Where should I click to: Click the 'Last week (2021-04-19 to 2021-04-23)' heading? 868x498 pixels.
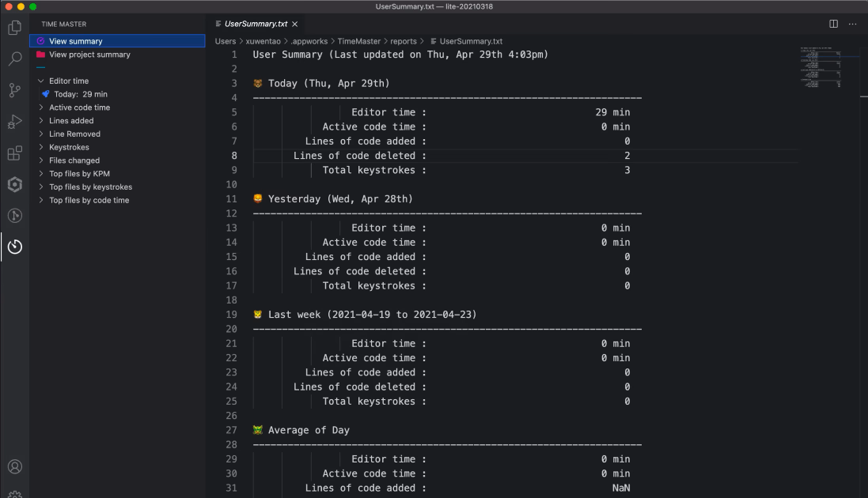click(x=373, y=315)
